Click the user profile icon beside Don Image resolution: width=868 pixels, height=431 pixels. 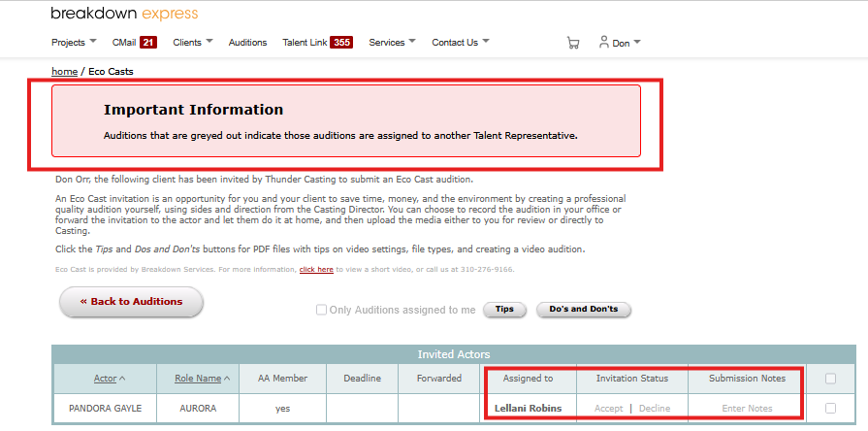(x=604, y=42)
